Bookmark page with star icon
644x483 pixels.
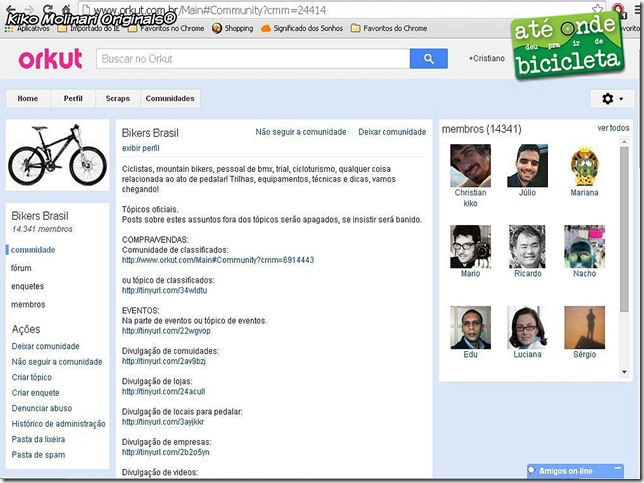[597, 9]
